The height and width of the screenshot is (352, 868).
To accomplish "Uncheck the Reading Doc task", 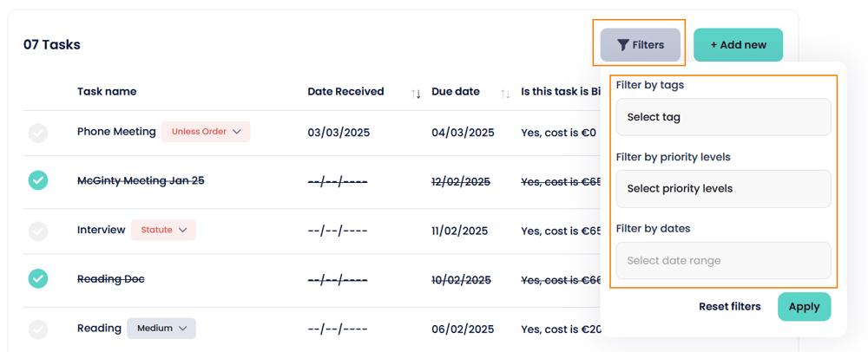I will point(37,278).
